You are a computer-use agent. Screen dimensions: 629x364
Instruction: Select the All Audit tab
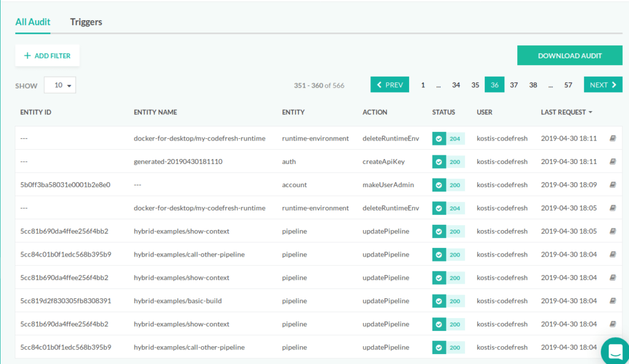coord(33,21)
